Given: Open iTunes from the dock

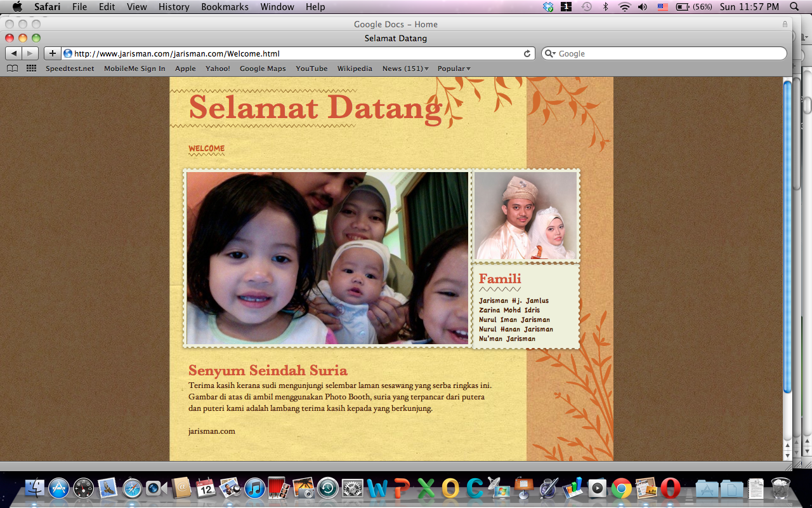Looking at the screenshot, I should click(254, 488).
